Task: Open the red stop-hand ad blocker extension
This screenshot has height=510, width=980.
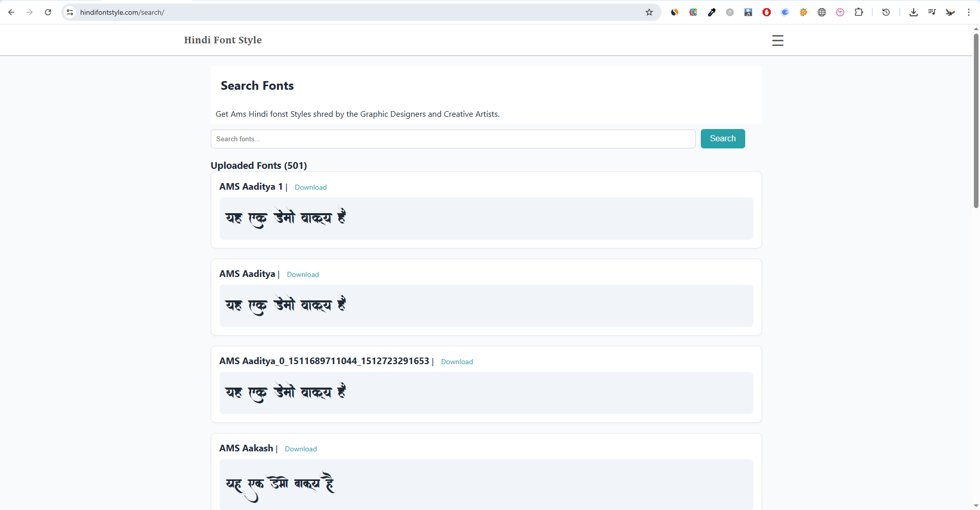Action: pos(767,12)
